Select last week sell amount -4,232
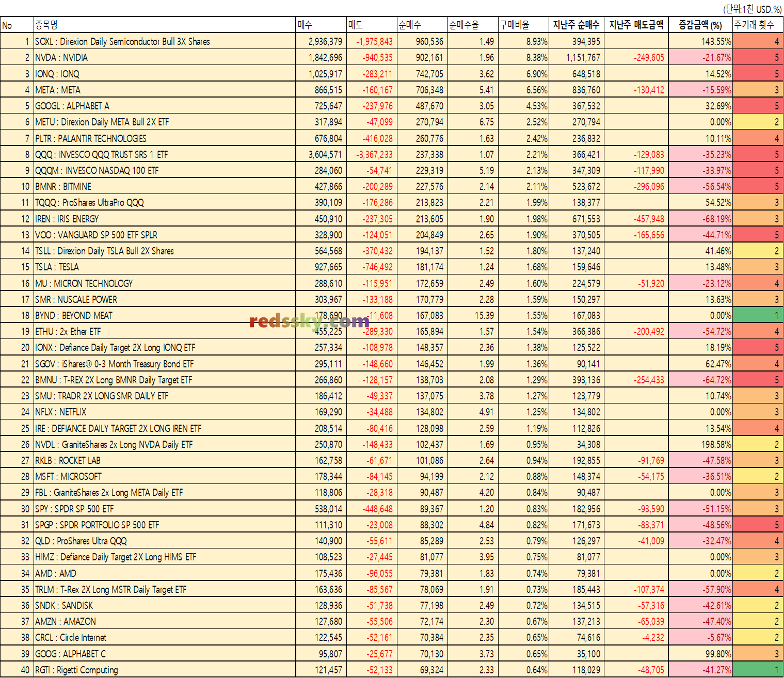Image resolution: width=784 pixels, height=678 pixels. click(636, 637)
